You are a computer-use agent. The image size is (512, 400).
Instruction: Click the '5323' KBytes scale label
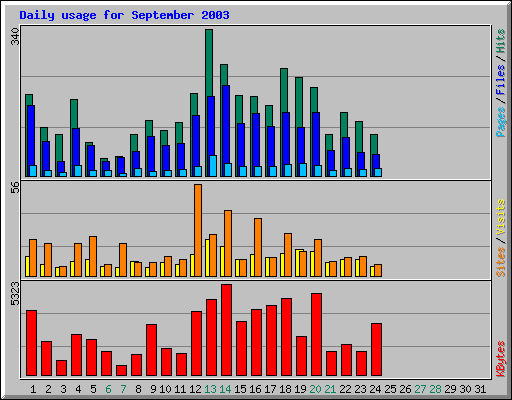click(x=15, y=294)
